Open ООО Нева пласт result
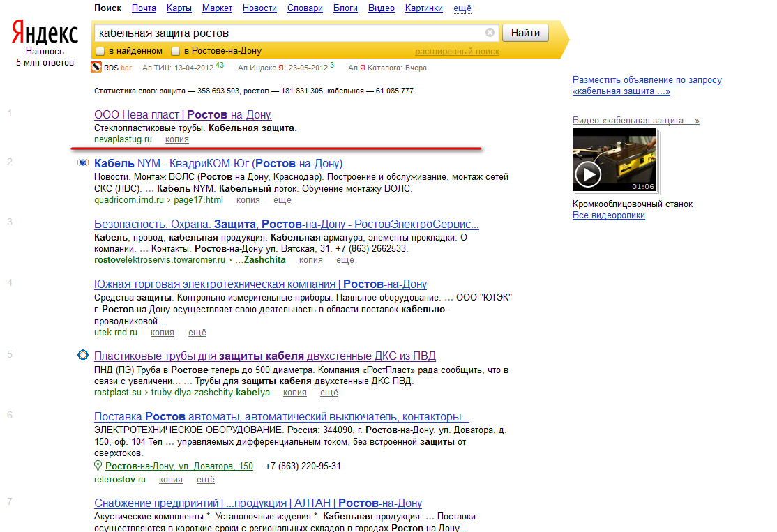The height and width of the screenshot is (532, 777). pyautogui.click(x=183, y=114)
